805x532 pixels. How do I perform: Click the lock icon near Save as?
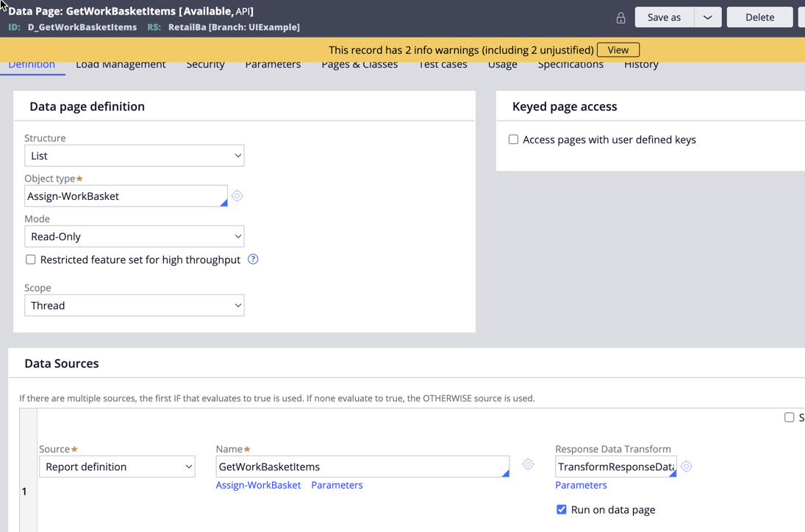click(620, 18)
